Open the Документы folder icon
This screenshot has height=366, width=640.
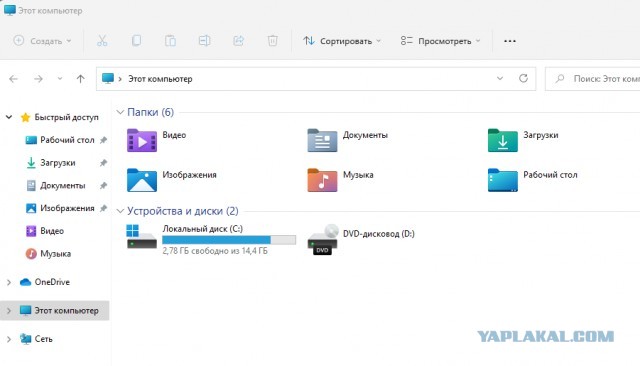322,140
